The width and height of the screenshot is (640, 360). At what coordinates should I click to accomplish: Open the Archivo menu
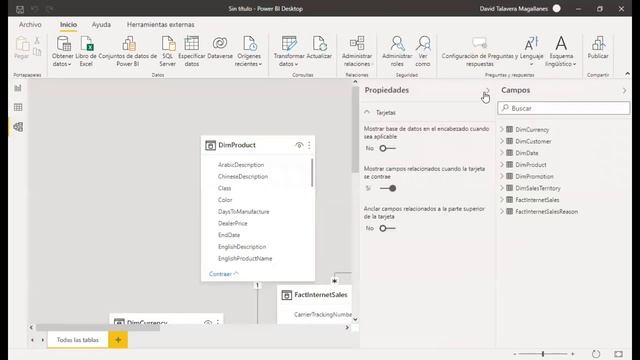(x=30, y=24)
